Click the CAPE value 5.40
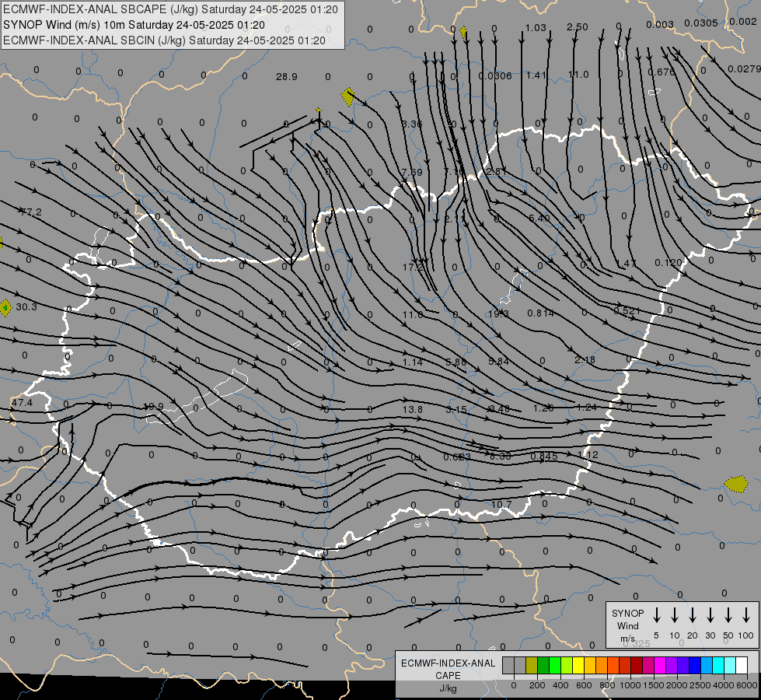This screenshot has width=761, height=700. [x=539, y=218]
